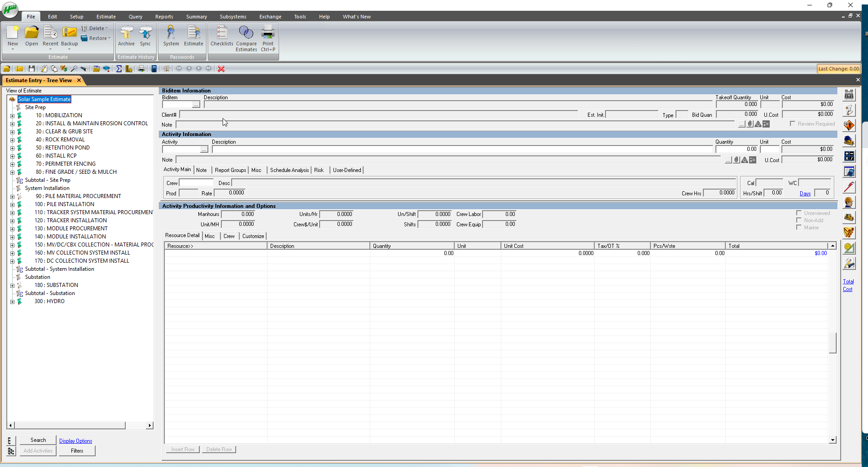Switch to the Schedule Analysis tab
The height and width of the screenshot is (467, 868).
pyautogui.click(x=289, y=170)
